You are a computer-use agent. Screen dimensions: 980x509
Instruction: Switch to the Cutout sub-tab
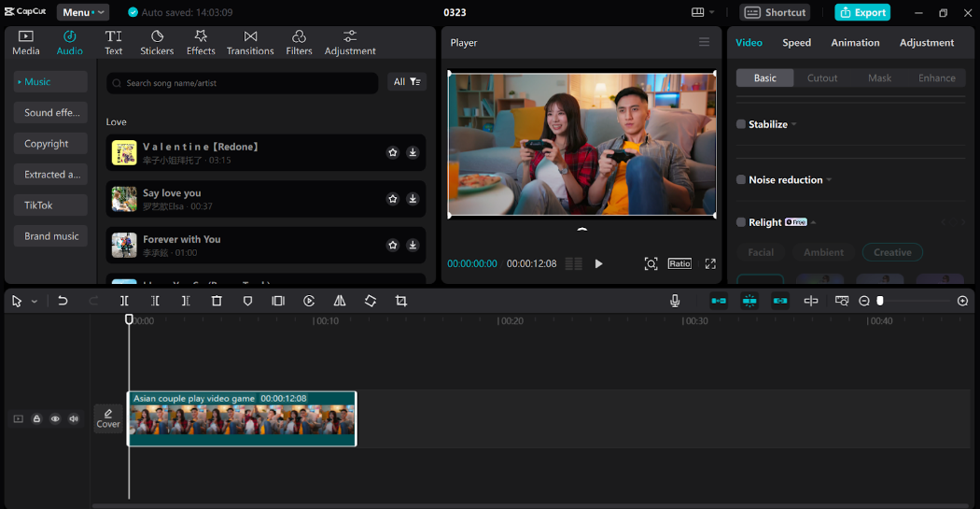pos(822,78)
